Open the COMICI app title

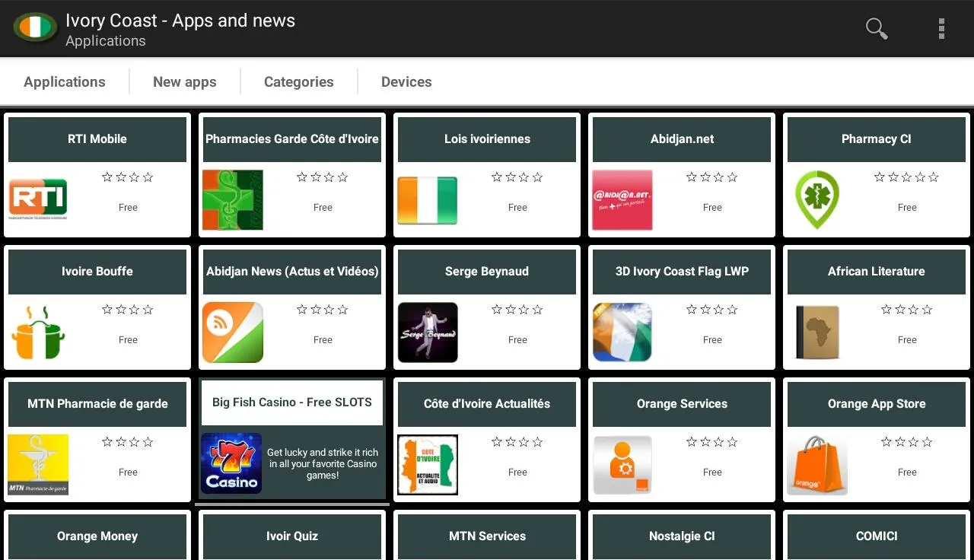pyautogui.click(x=877, y=536)
